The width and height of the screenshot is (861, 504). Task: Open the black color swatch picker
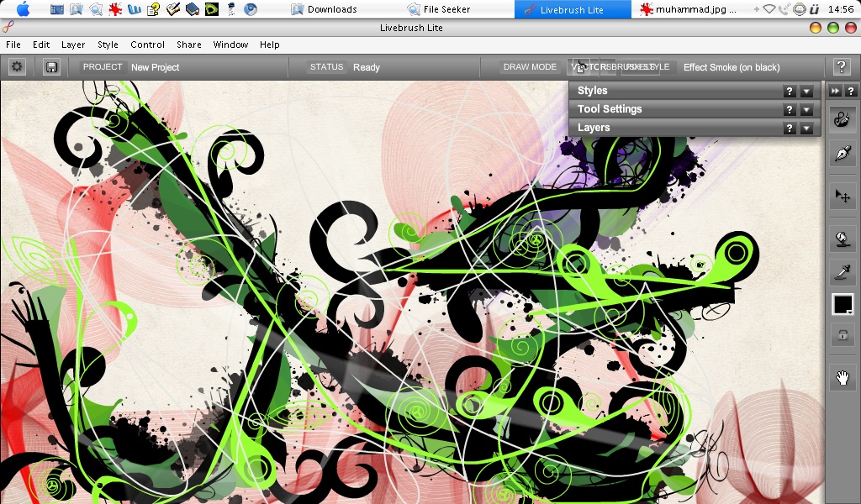point(843,304)
